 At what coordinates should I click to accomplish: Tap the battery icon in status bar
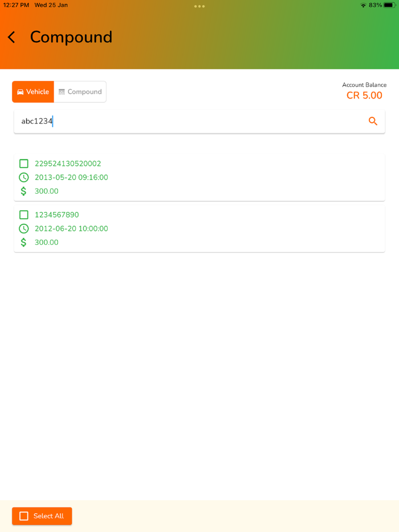[x=389, y=5]
